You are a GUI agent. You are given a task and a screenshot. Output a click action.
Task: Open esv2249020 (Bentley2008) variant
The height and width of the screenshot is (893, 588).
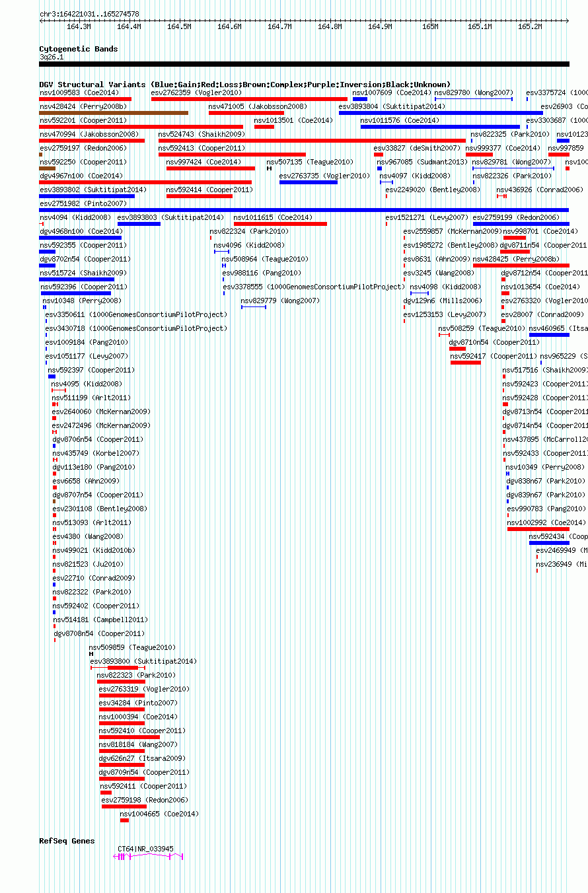pyautogui.click(x=433, y=190)
